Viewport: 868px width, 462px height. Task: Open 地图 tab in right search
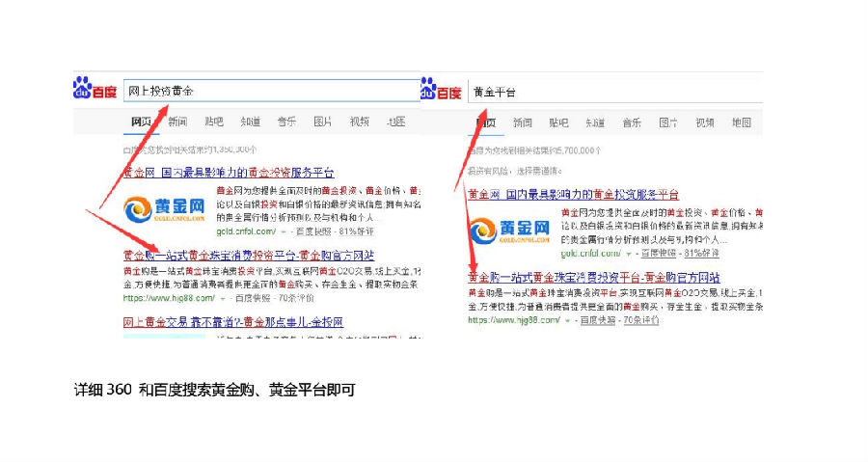[x=741, y=122]
